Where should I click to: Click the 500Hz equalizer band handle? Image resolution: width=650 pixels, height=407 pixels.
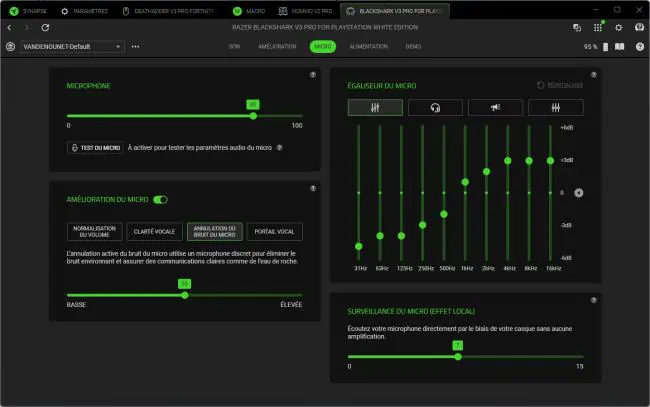(444, 214)
